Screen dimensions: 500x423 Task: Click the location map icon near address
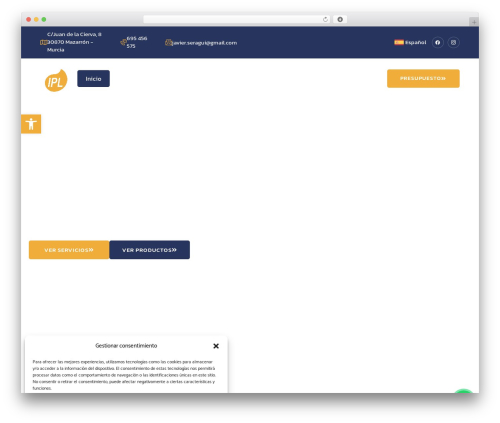click(x=43, y=42)
